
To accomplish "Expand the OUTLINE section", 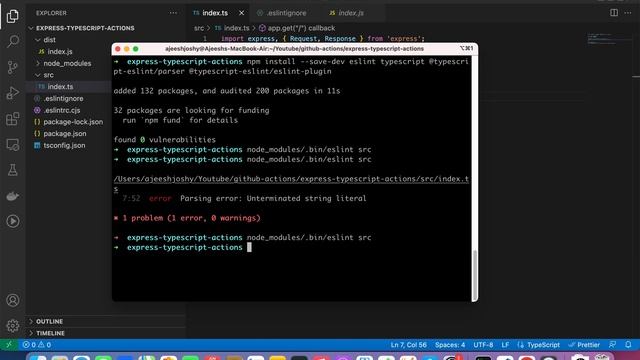I will pyautogui.click(x=49, y=322).
